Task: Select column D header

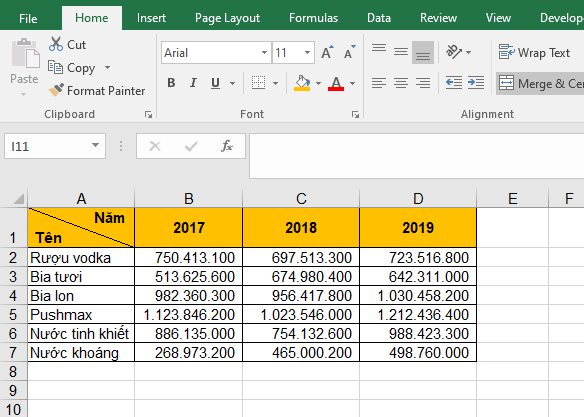Action: pos(418,198)
